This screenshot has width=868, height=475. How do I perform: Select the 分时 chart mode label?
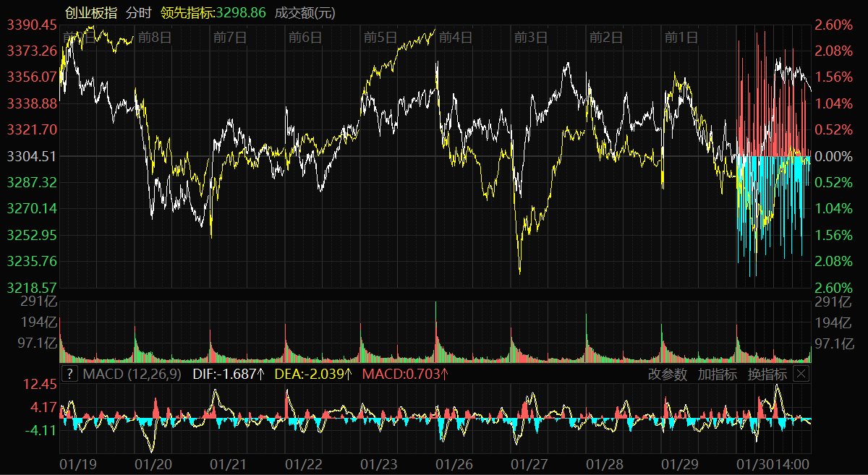138,13
